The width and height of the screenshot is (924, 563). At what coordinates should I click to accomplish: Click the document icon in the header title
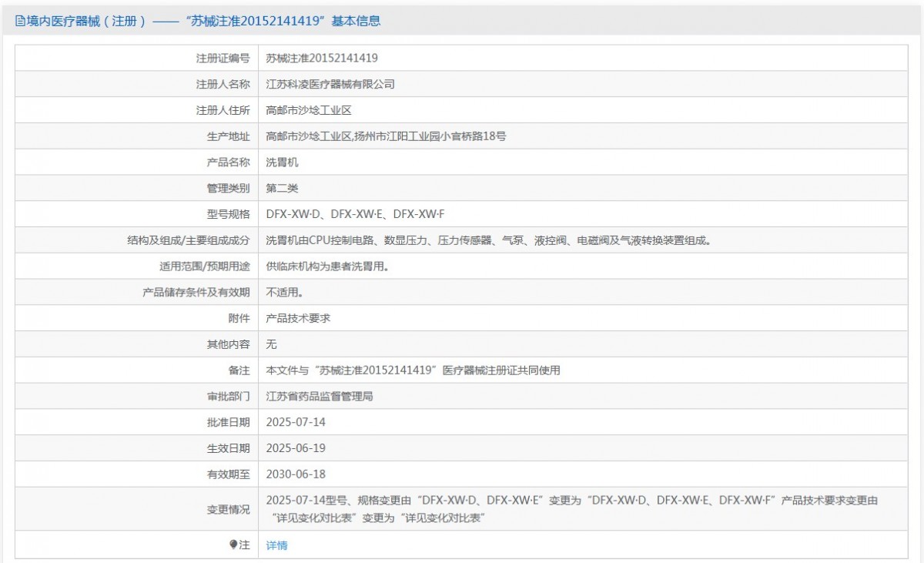point(20,22)
